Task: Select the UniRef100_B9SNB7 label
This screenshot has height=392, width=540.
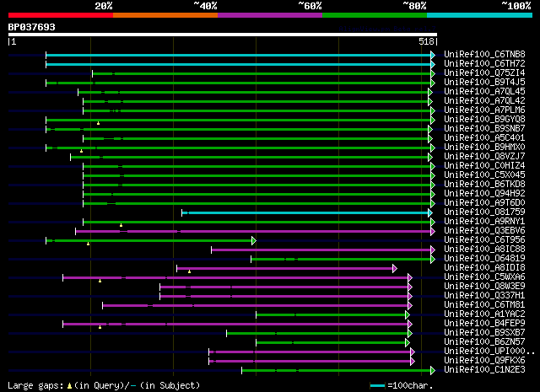Action: [x=484, y=129]
